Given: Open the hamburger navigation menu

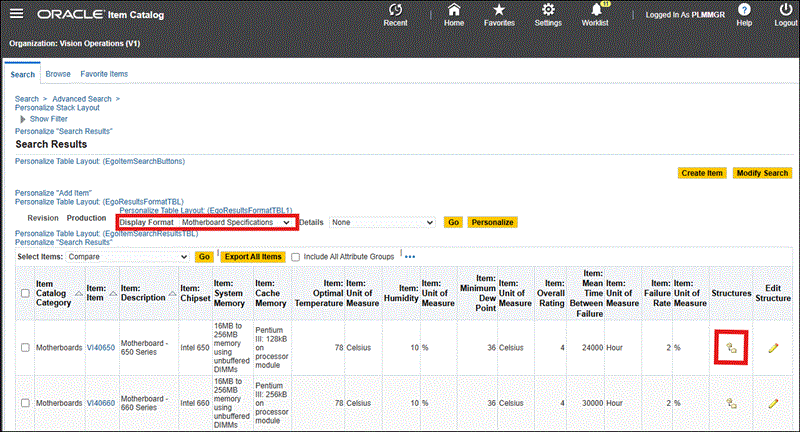Looking at the screenshot, I should point(16,13).
